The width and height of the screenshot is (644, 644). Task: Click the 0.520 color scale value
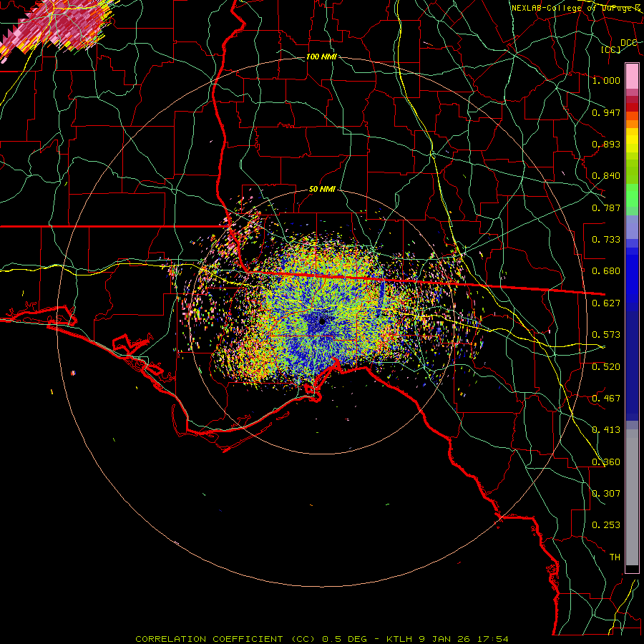pyautogui.click(x=606, y=367)
